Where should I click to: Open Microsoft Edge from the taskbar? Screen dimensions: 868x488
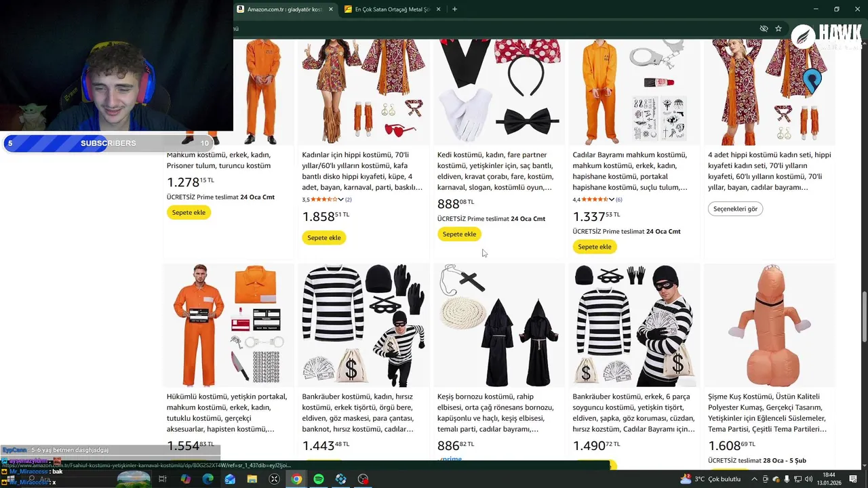pyautogui.click(x=208, y=479)
